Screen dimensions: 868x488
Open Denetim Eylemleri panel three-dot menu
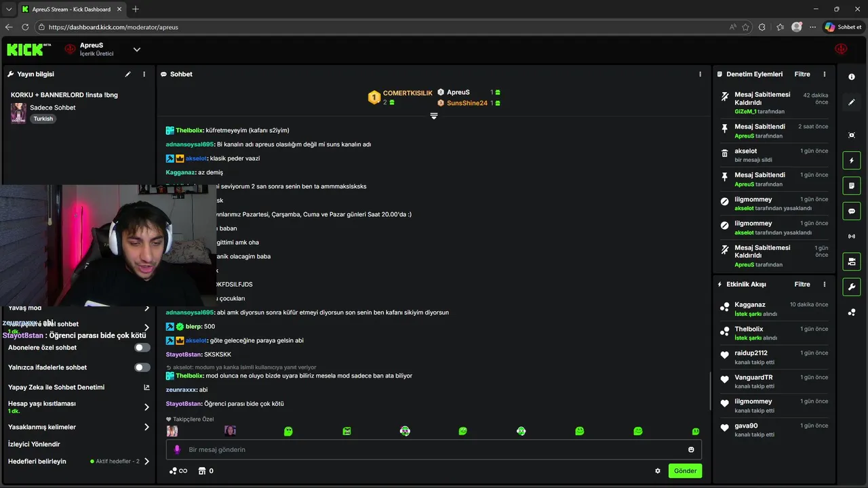[x=825, y=74]
